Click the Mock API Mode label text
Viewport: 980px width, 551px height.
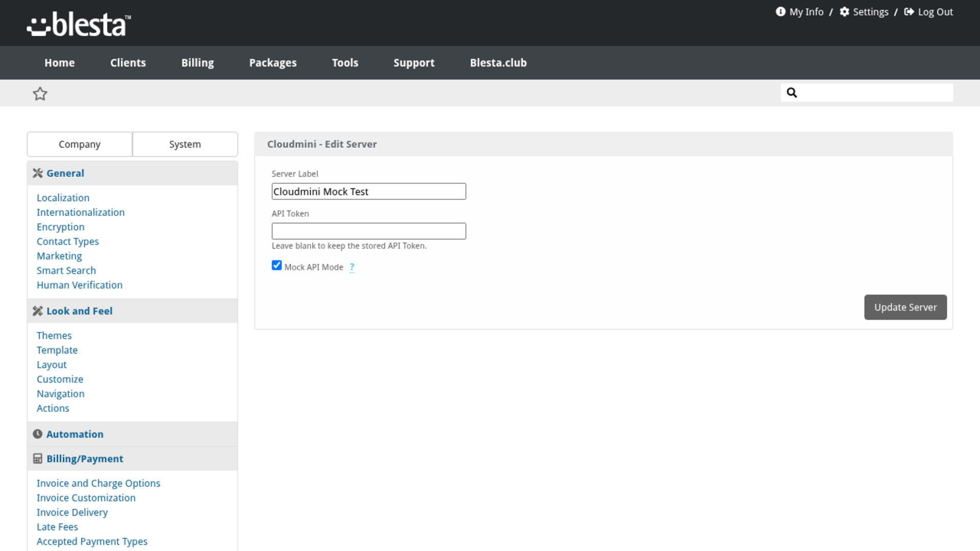tap(313, 267)
